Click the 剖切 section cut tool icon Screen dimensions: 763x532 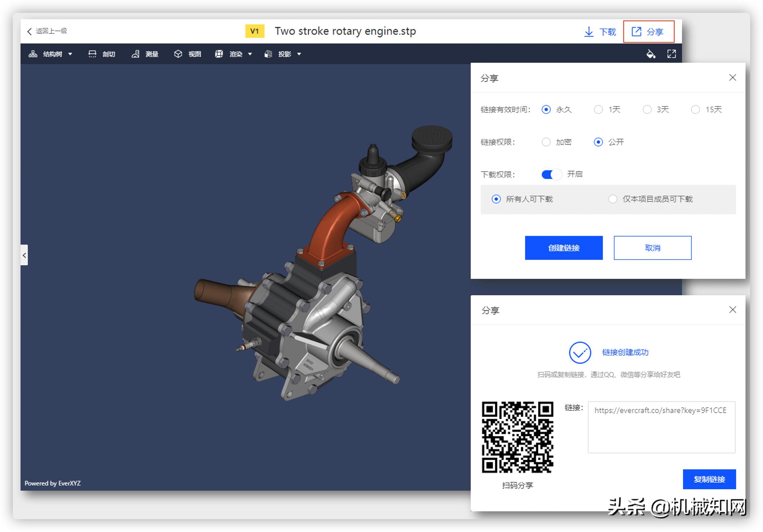pyautogui.click(x=92, y=54)
